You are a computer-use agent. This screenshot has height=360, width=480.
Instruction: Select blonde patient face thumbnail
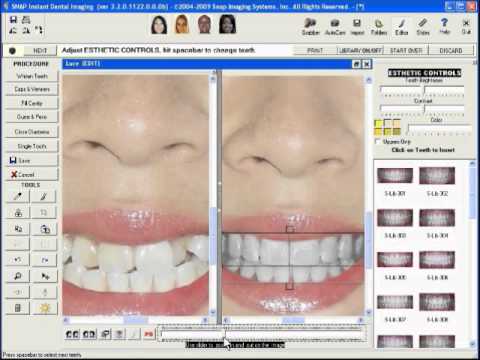tap(182, 24)
